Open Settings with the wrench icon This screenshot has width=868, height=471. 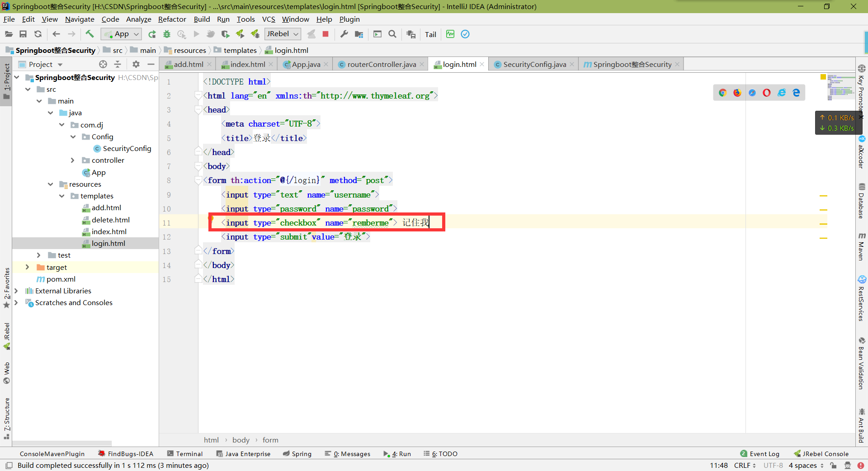[344, 34]
